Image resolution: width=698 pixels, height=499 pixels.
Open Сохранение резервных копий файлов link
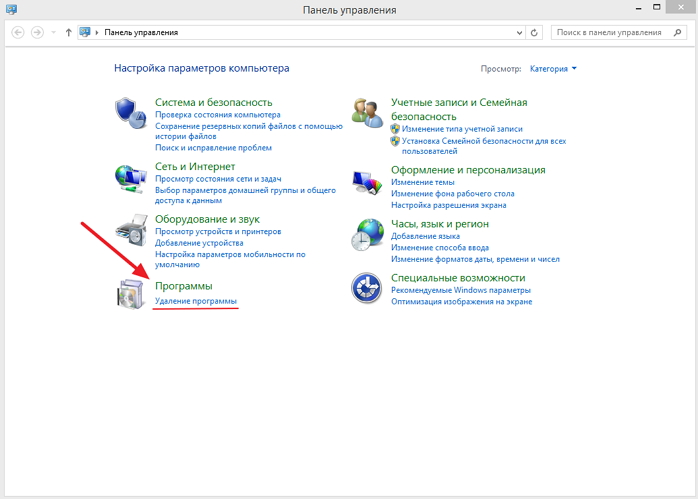click(x=249, y=131)
